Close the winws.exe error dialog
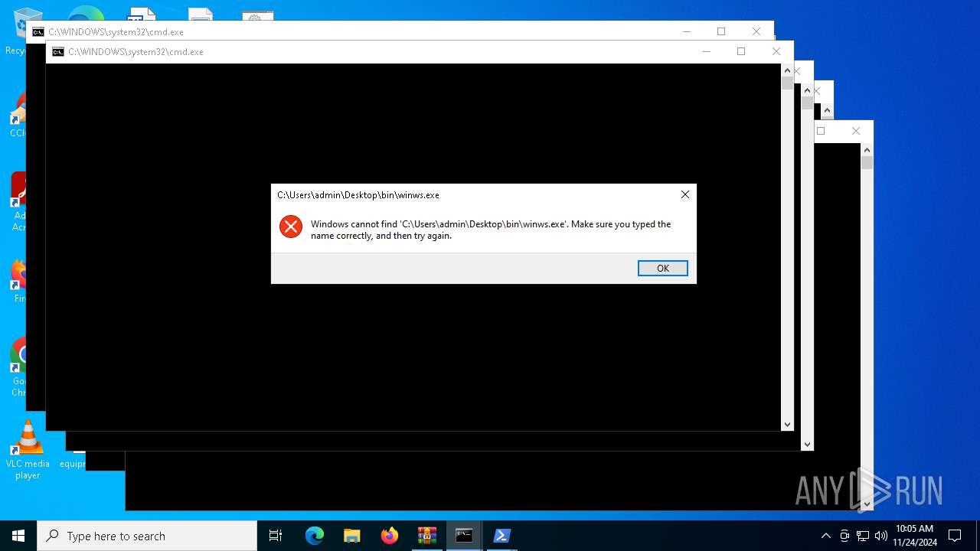 [x=684, y=194]
